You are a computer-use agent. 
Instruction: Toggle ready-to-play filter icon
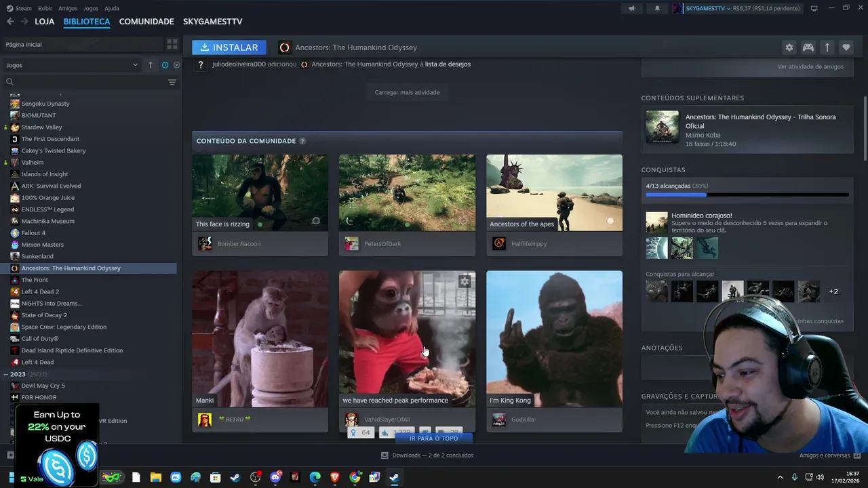point(176,65)
